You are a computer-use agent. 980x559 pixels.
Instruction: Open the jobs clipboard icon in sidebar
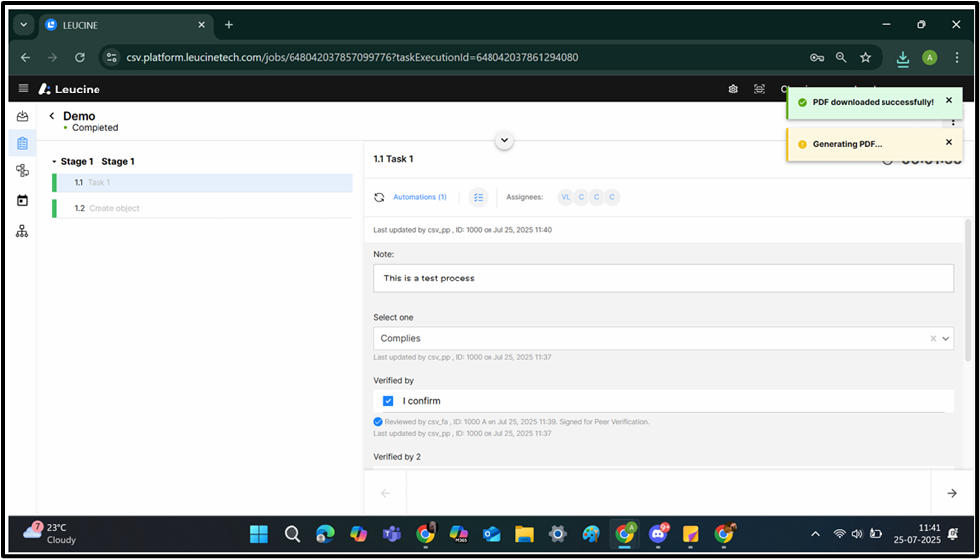[x=22, y=144]
